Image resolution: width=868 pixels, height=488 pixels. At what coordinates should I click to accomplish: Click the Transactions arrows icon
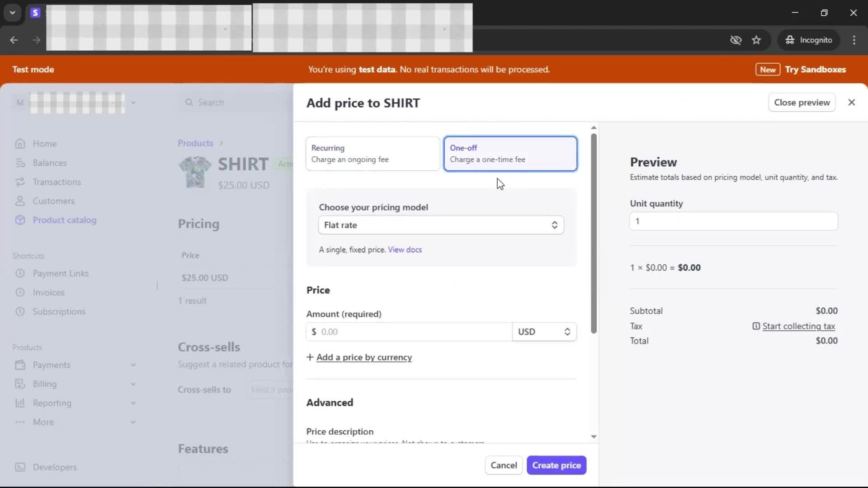(x=20, y=182)
